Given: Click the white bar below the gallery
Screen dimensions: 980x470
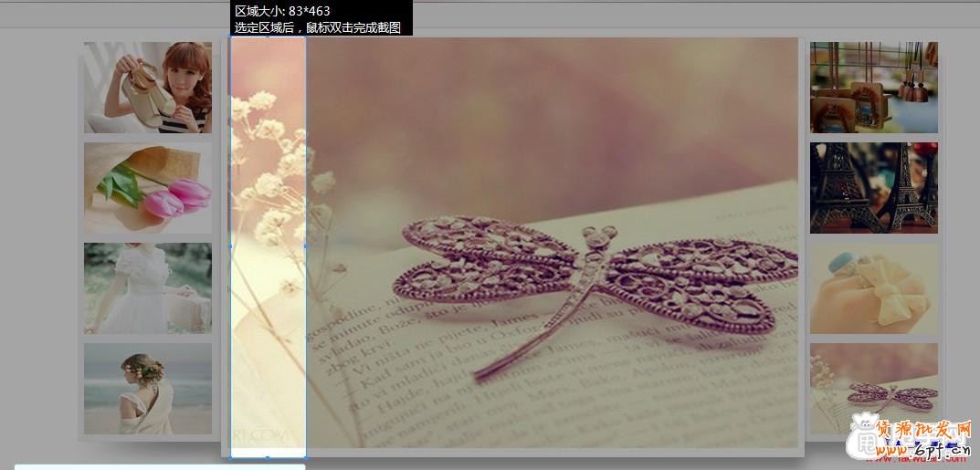Looking at the screenshot, I should click(160, 466).
